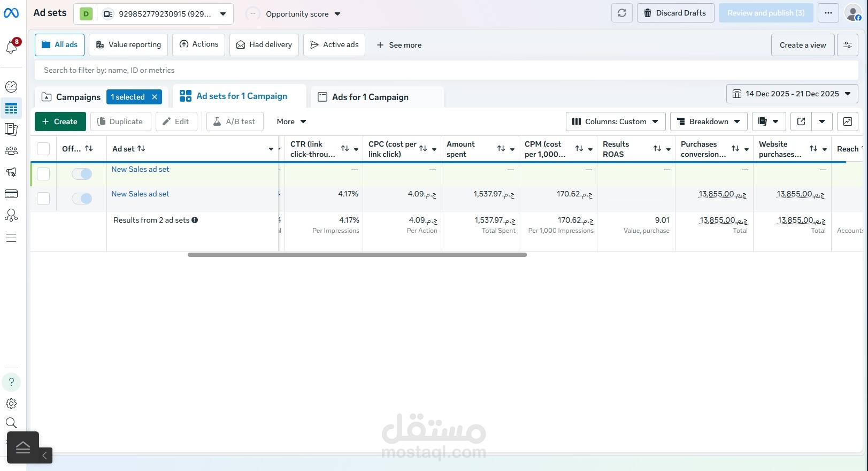Open the reports document icon dropdown

769,121
